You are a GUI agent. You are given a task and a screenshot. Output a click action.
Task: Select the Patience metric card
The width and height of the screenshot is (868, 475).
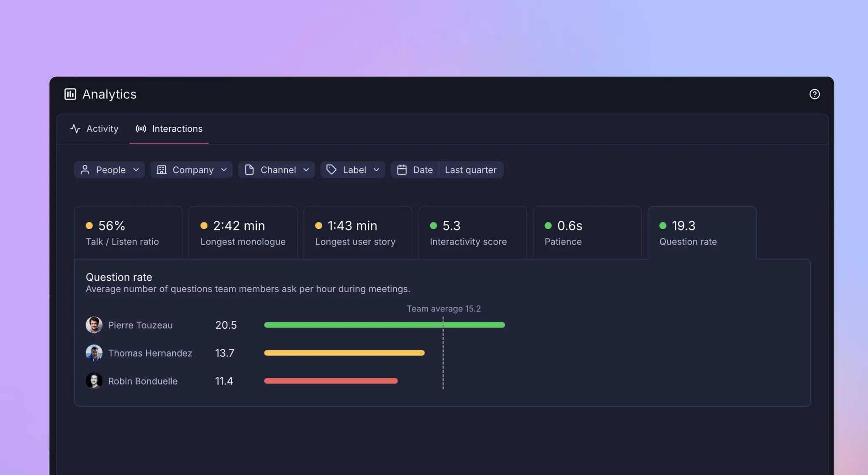(587, 233)
